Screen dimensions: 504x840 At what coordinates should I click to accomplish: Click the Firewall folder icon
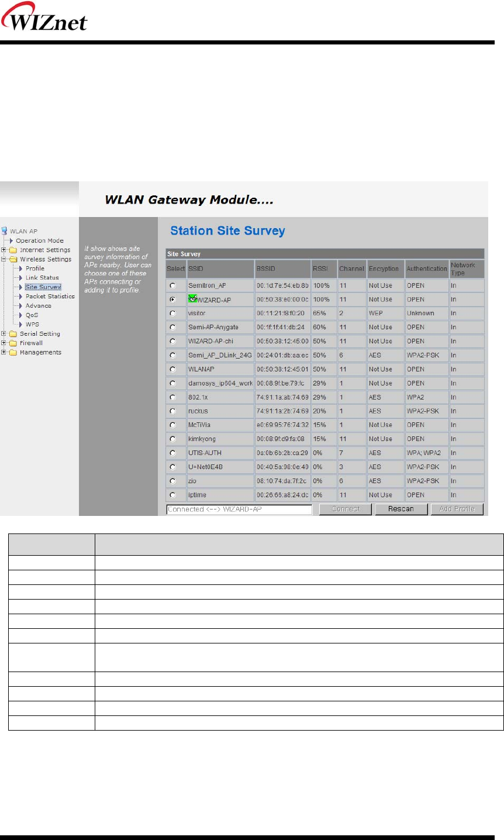13,343
